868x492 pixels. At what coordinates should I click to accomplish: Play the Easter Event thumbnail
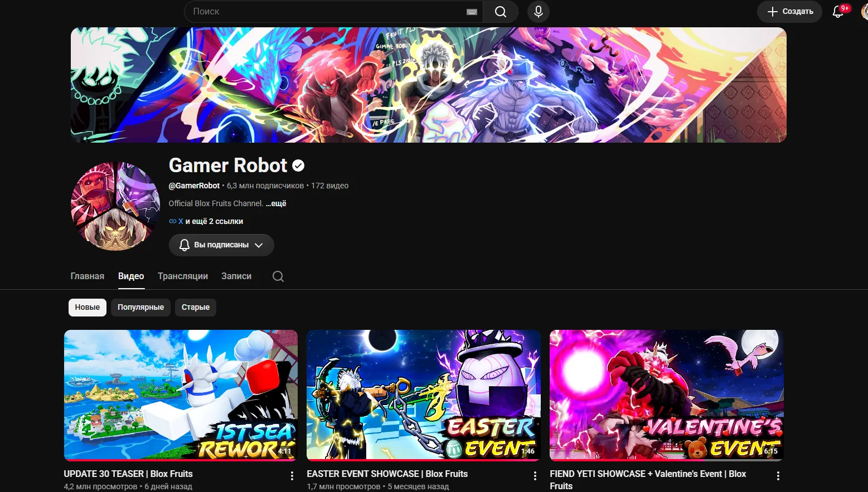coord(424,396)
